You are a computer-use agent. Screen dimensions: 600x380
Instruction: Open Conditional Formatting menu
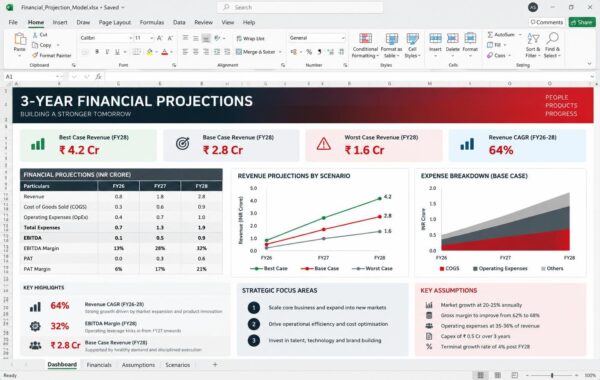365,45
